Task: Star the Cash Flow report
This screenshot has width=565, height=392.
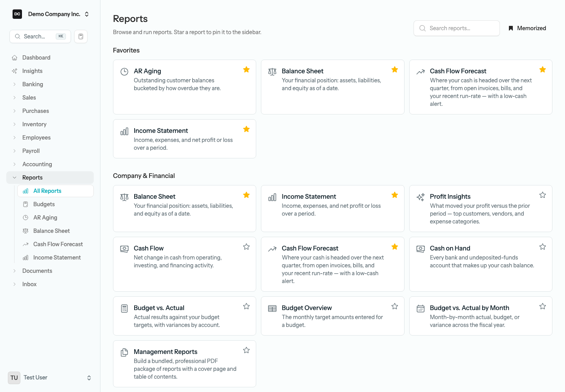Action: 246,247
